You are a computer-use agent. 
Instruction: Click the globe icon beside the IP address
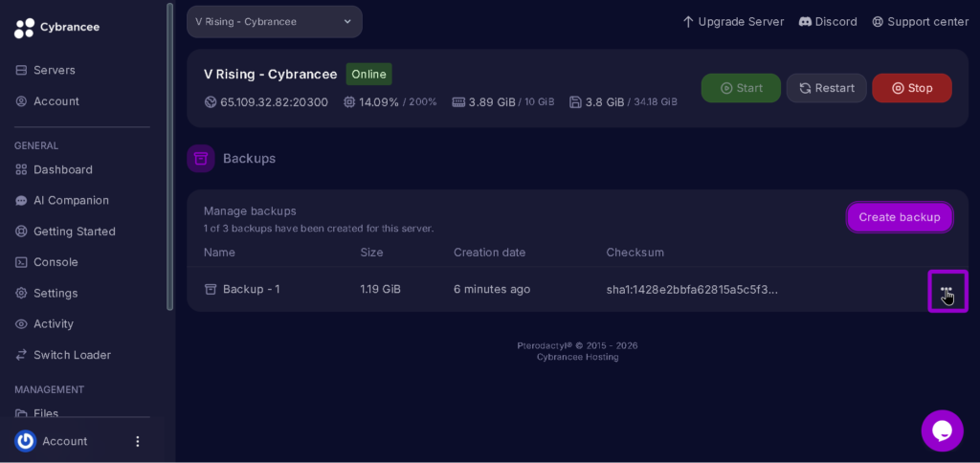click(x=211, y=101)
